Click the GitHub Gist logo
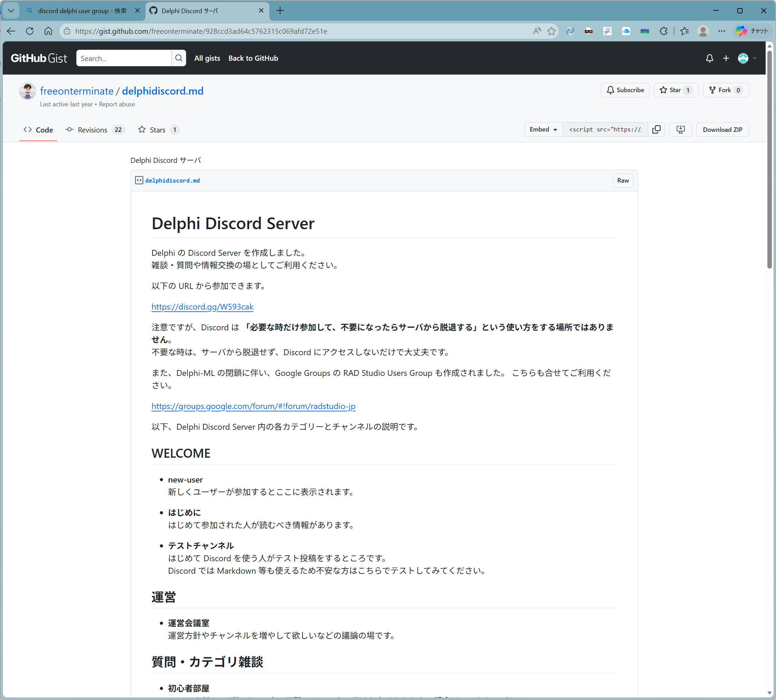The image size is (776, 700). click(39, 58)
